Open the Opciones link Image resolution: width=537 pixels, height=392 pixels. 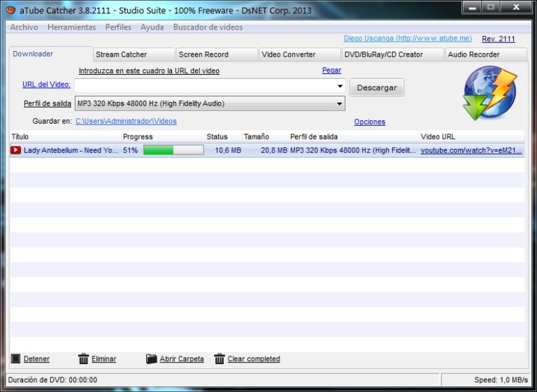pos(369,122)
